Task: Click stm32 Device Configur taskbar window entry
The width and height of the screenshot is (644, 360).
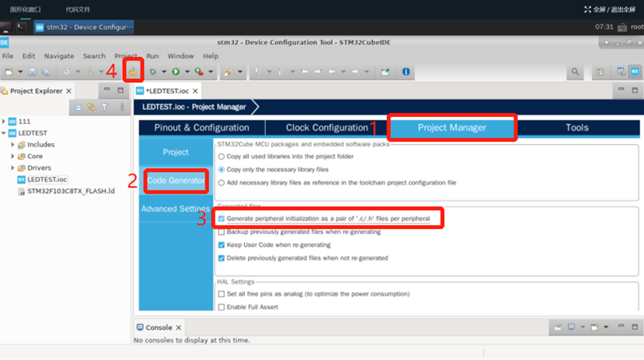Action: pos(84,27)
